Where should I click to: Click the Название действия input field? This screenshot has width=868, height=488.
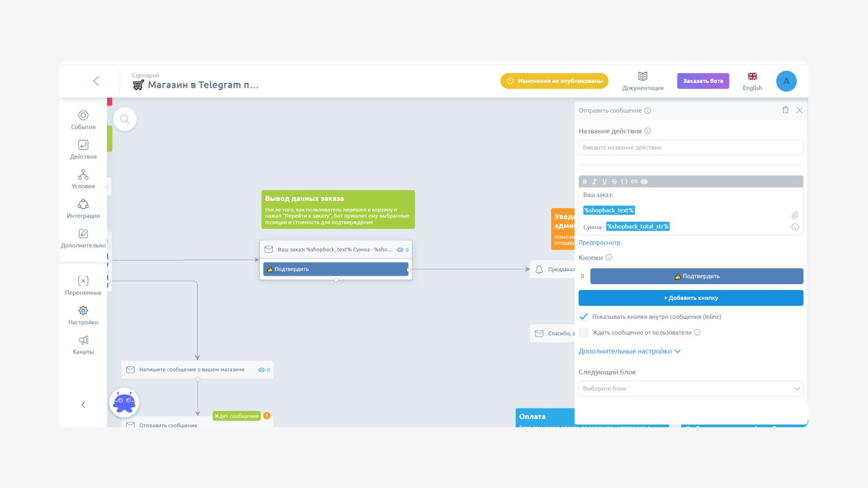(x=691, y=147)
